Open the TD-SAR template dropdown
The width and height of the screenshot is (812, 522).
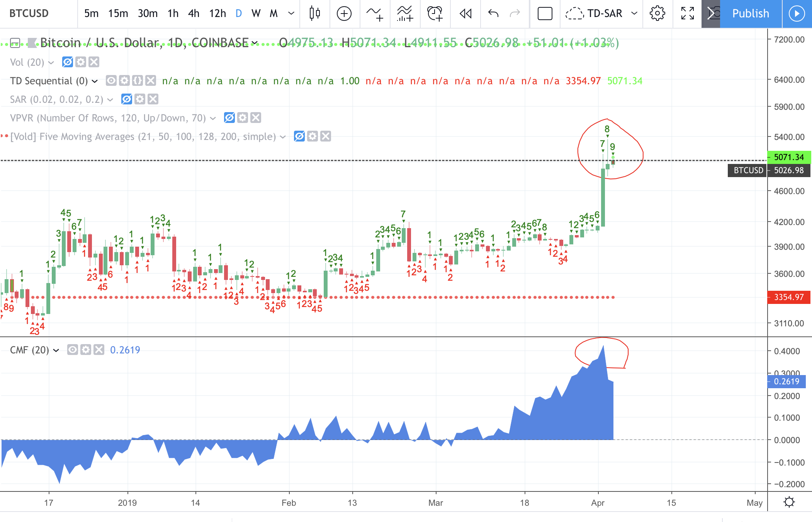(x=634, y=14)
